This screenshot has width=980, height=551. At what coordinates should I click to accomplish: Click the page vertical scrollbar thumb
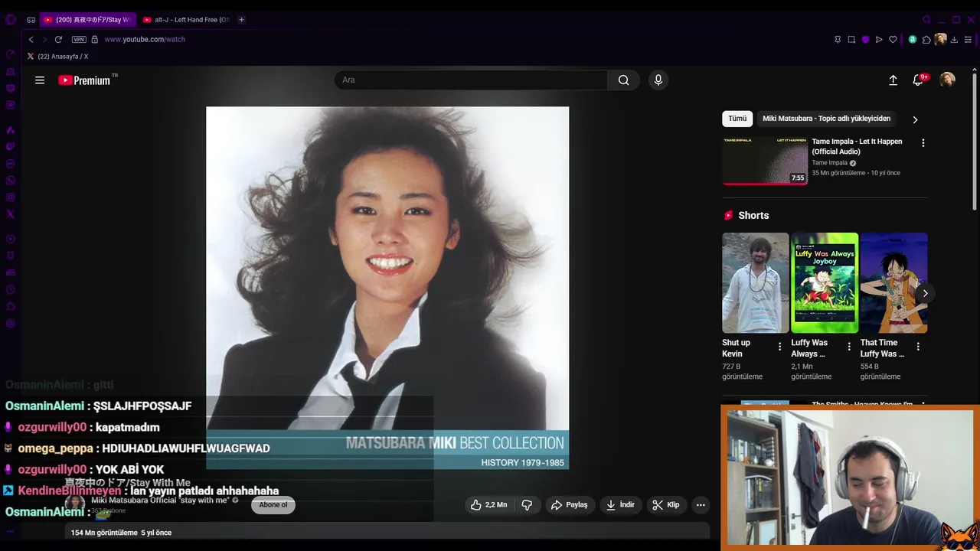(x=974, y=140)
